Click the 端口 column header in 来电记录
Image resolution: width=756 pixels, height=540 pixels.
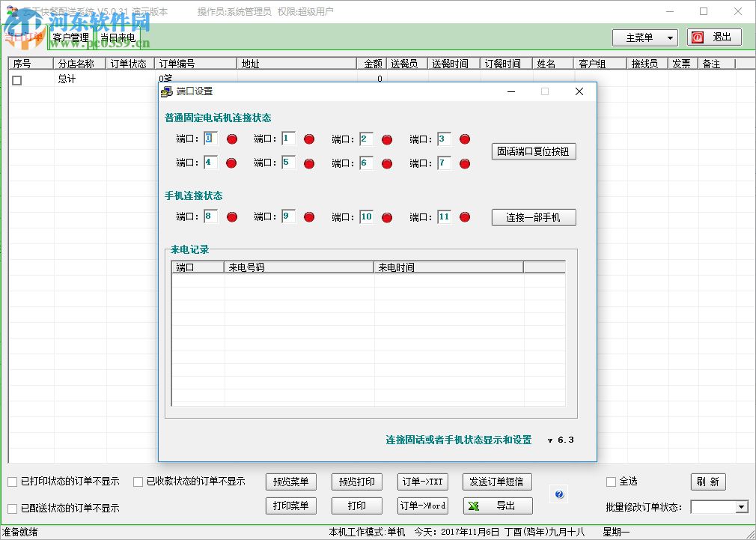198,267
